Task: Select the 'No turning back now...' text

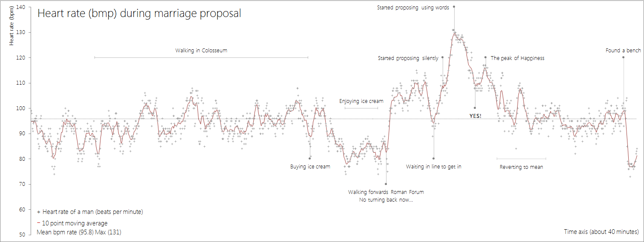Action: coord(386,200)
